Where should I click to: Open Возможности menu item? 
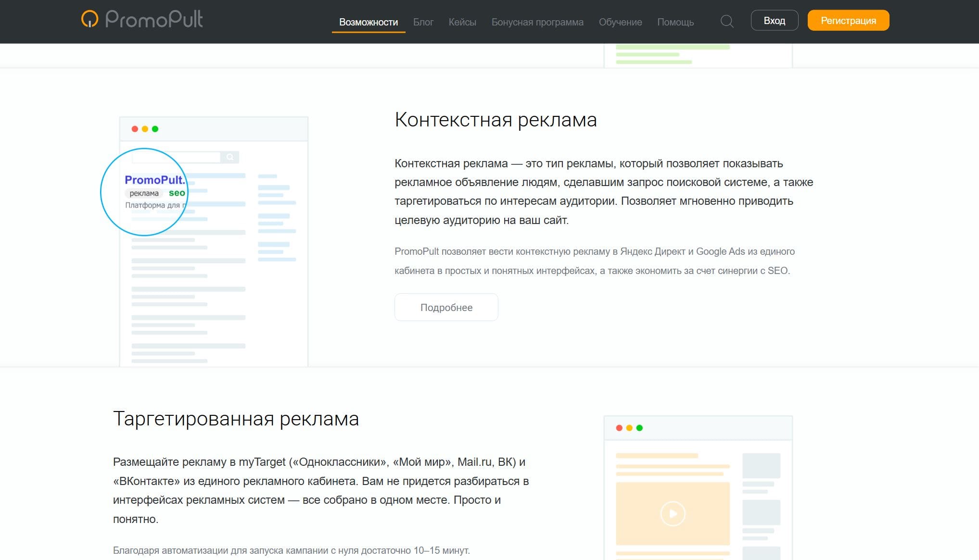368,22
